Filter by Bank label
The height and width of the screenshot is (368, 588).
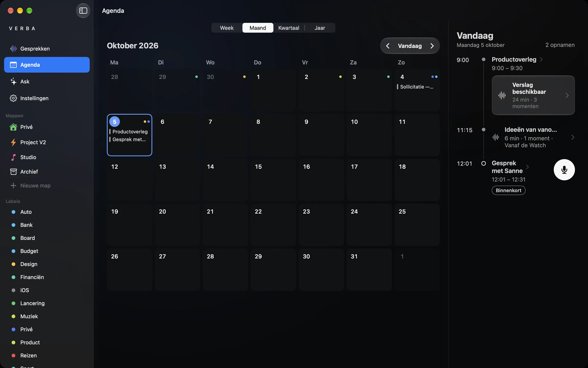(x=47, y=225)
